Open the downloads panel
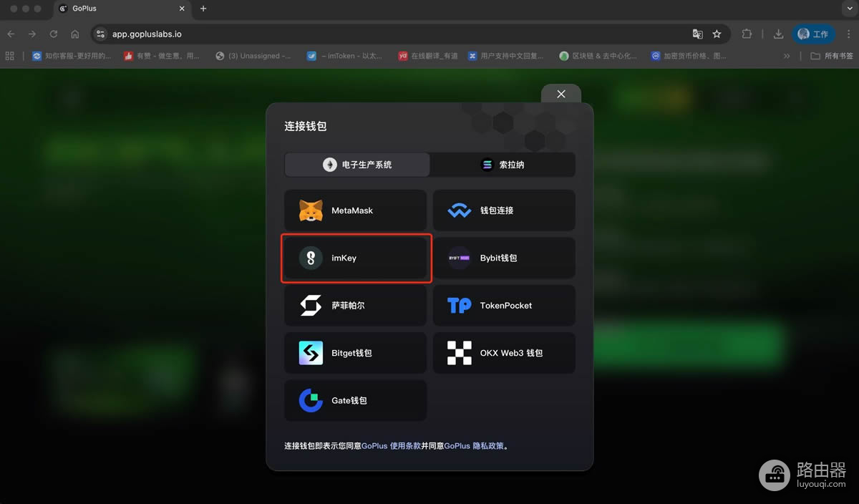 point(778,34)
